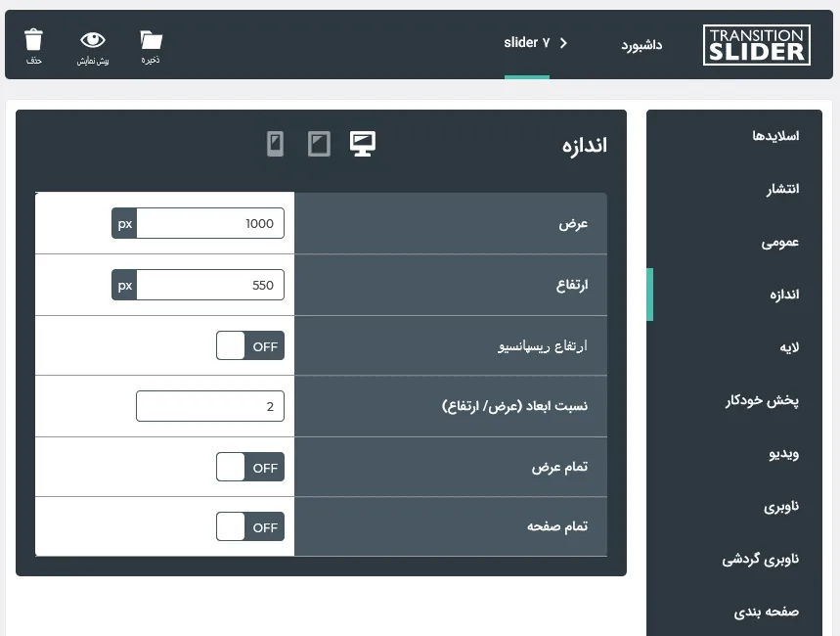Click the aspect ratio field showing 2

click(x=210, y=406)
